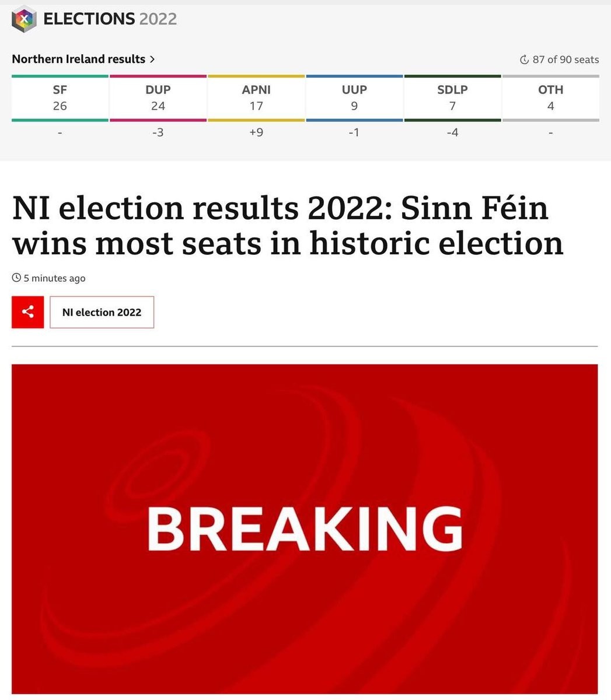Select the SF party result cell
This screenshot has height=700, width=611.
60,98
